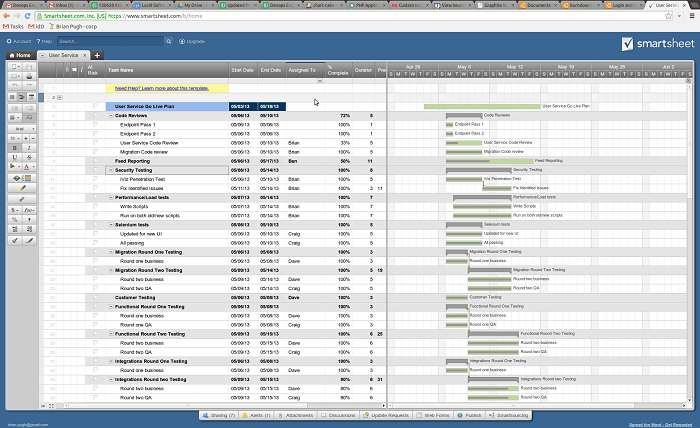Toggle At Risk flag for Selenium tests
The height and width of the screenshot is (428, 700).
pyautogui.click(x=95, y=224)
